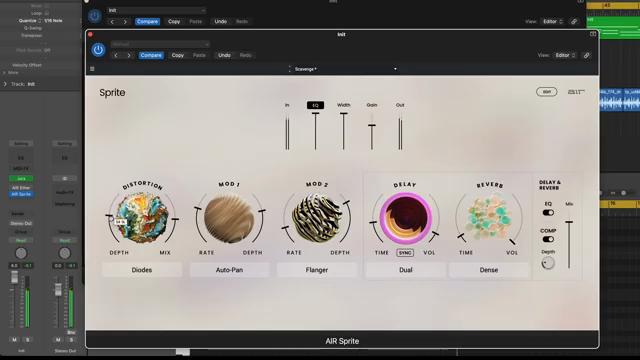Screen dimensions: 640x360
Task: Toggle the Delay & Reverb EQ switch
Action: click(x=548, y=212)
